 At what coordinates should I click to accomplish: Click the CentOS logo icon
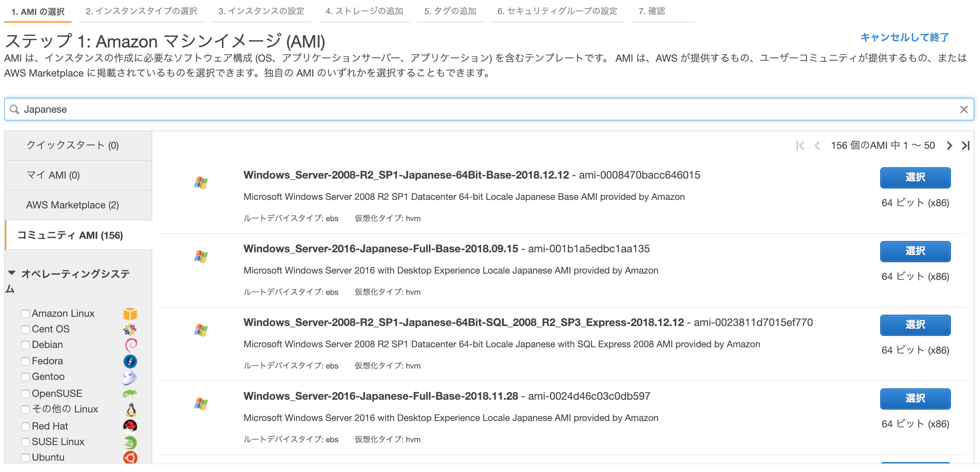coord(129,330)
